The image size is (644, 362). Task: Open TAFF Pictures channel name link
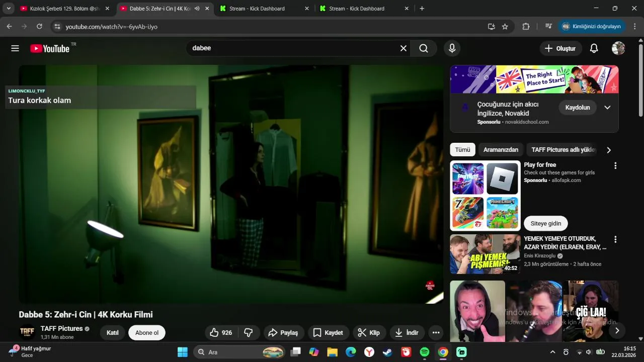[x=61, y=329]
